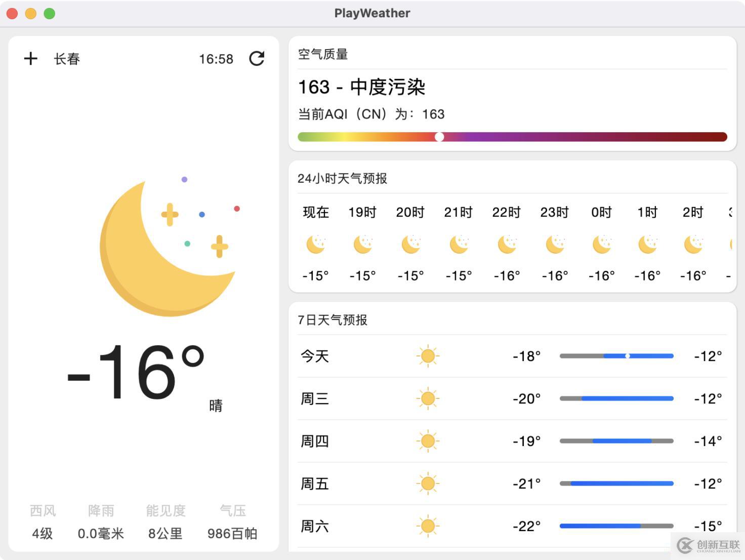Screen dimensions: 745x560
Task: Click the 现在 hourly forecast column
Action: tap(316, 243)
